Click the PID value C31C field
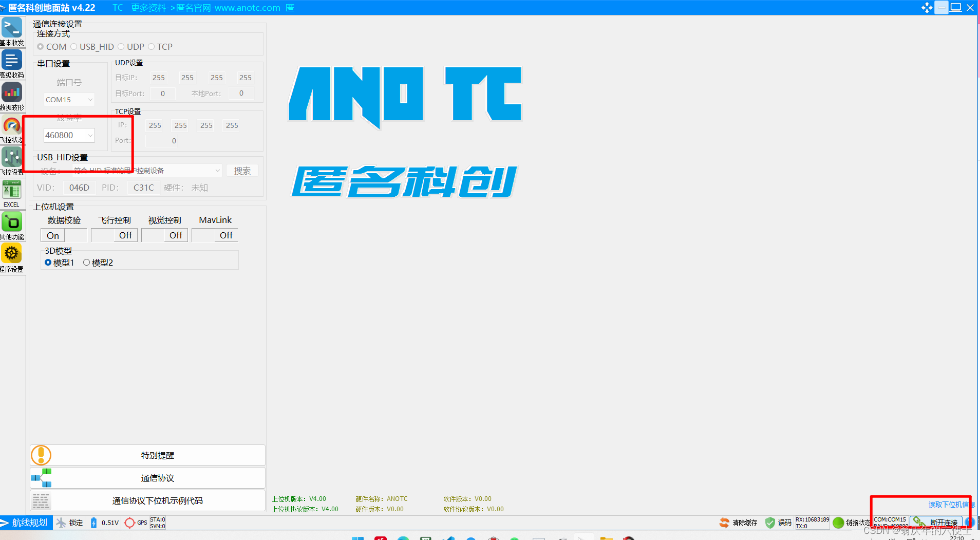 pos(144,188)
